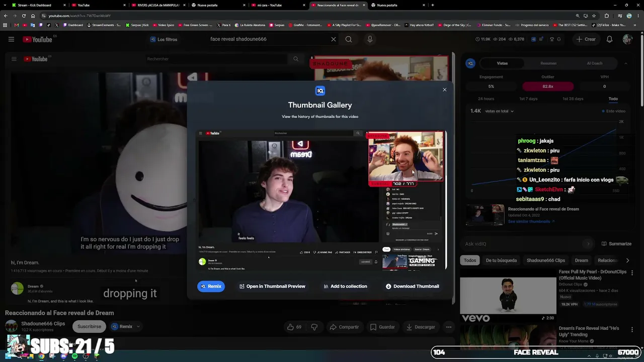Bookmark this page with star icon
644x362 pixels.
594,16
